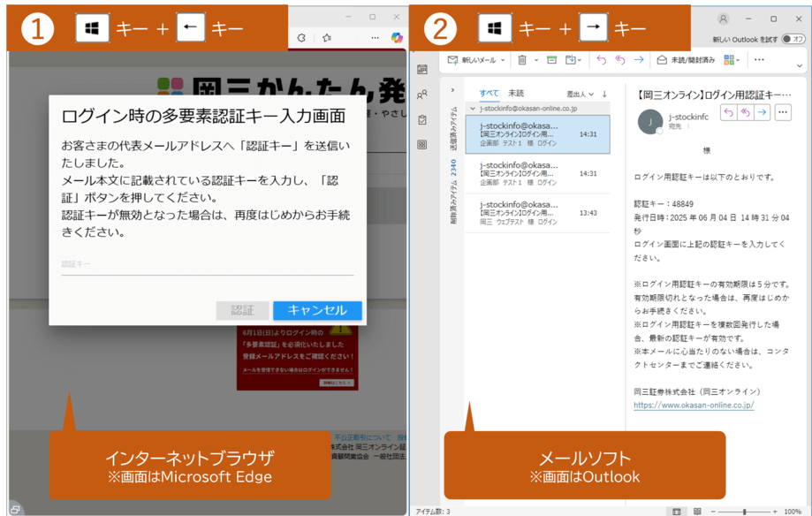Click the 100% zoom level
This screenshot has height=516, width=812.
click(x=793, y=512)
